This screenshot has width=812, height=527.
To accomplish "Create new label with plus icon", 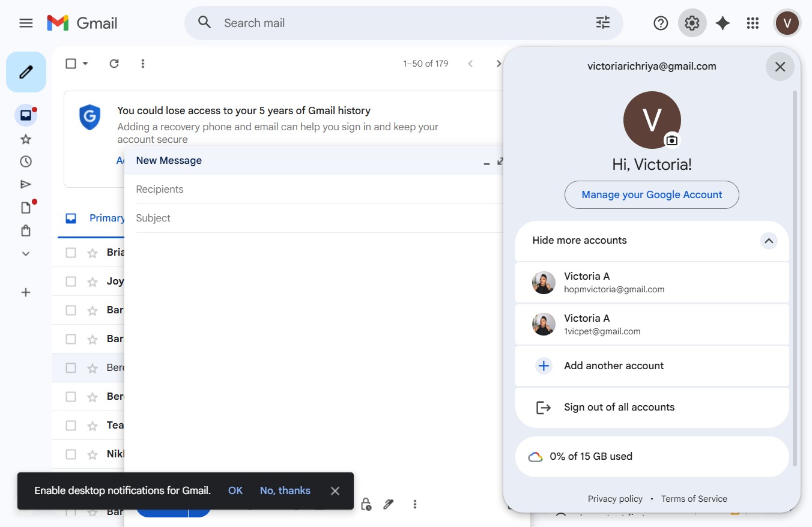I will point(26,292).
